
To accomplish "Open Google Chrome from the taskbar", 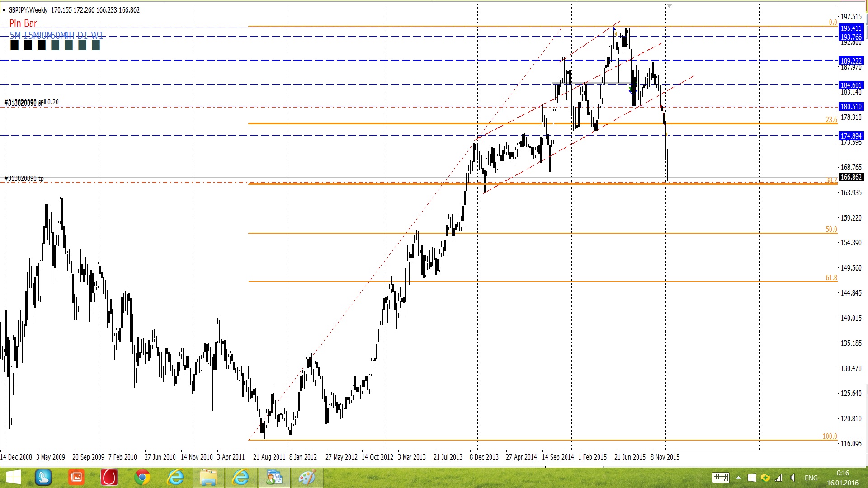I will click(142, 478).
